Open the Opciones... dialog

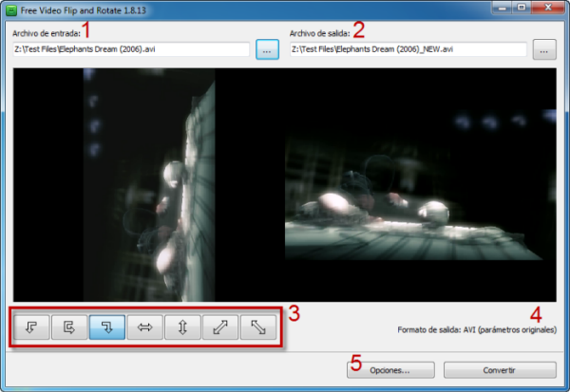click(x=390, y=370)
